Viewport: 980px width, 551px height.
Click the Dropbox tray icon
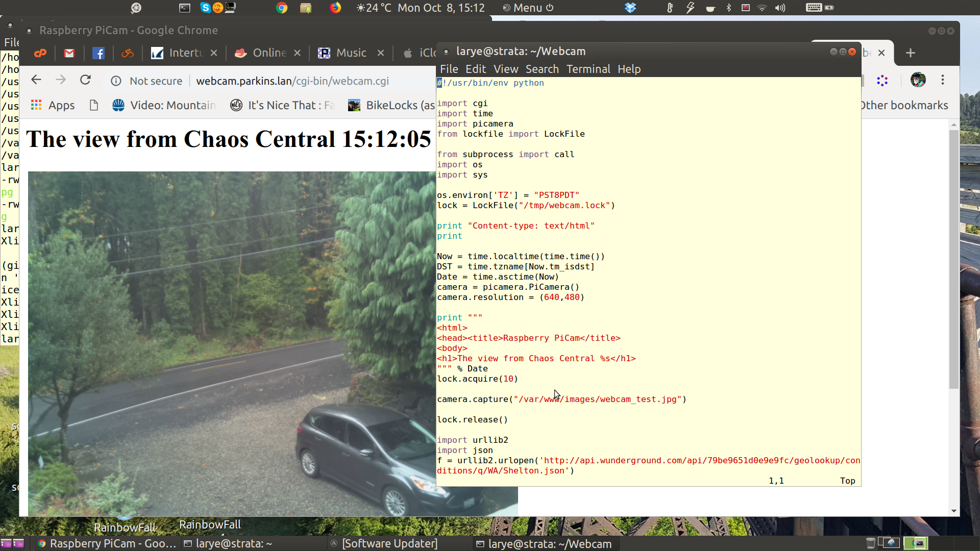coord(630,8)
